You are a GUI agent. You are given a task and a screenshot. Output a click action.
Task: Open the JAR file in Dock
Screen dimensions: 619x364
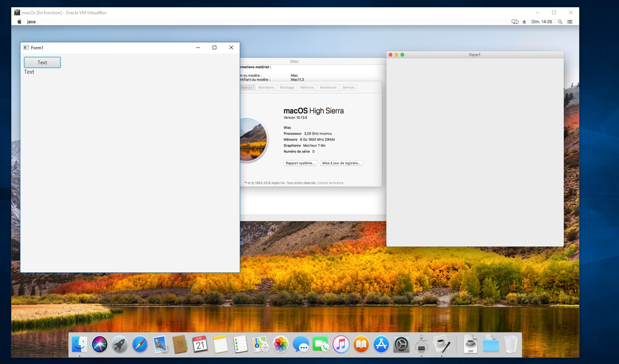(471, 344)
